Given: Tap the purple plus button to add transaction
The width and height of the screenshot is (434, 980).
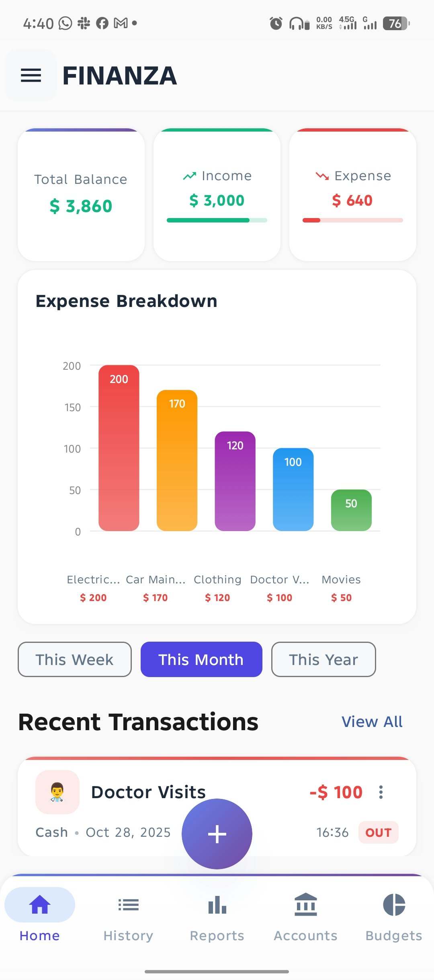Looking at the screenshot, I should tap(217, 834).
